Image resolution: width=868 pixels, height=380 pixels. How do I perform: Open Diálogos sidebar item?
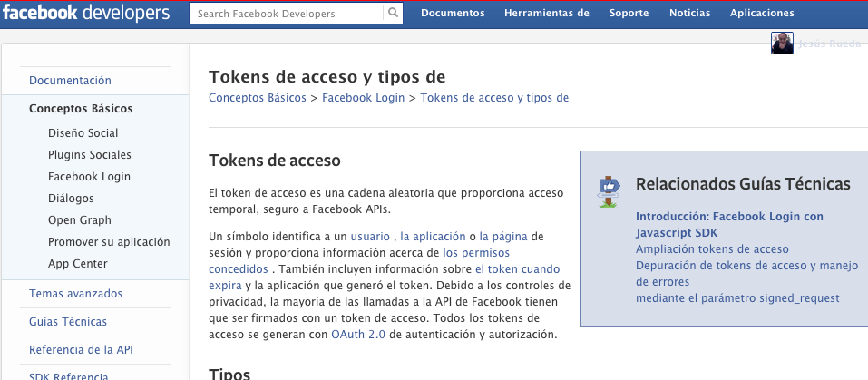tap(71, 198)
